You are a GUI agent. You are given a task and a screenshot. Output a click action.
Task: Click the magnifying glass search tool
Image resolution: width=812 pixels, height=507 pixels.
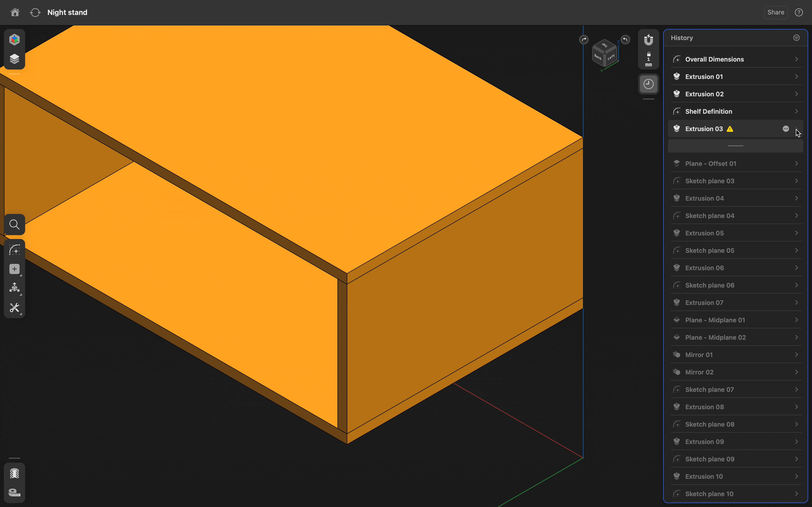[14, 224]
